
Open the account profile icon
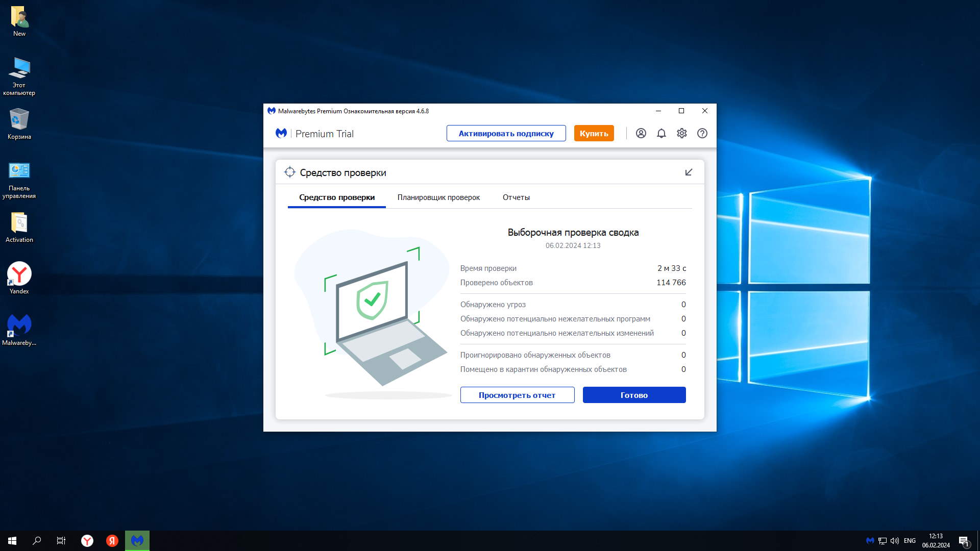pyautogui.click(x=641, y=133)
